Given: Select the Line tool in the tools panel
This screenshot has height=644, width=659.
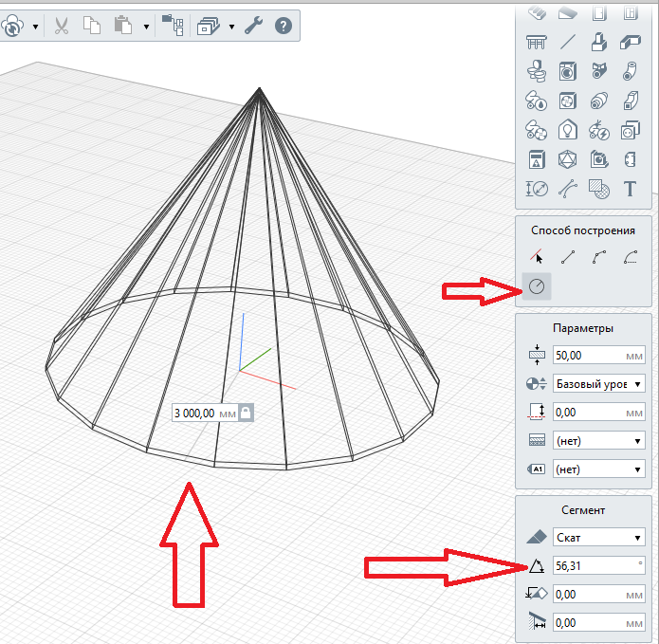Looking at the screenshot, I should tap(568, 42).
